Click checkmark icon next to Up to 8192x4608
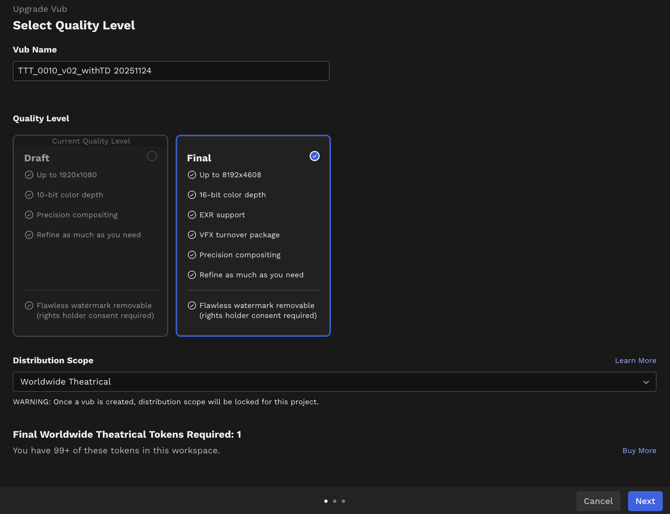Screen dimensions: 670x514 coord(192,175)
